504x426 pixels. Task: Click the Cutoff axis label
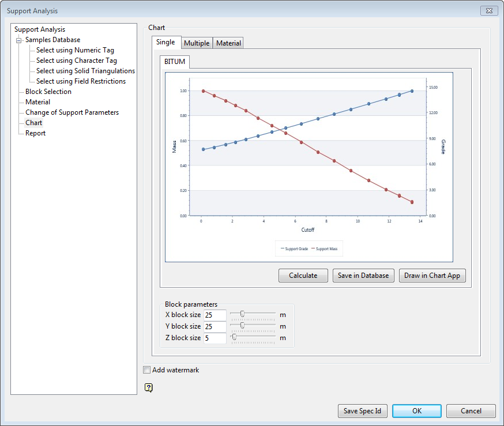pos(307,229)
